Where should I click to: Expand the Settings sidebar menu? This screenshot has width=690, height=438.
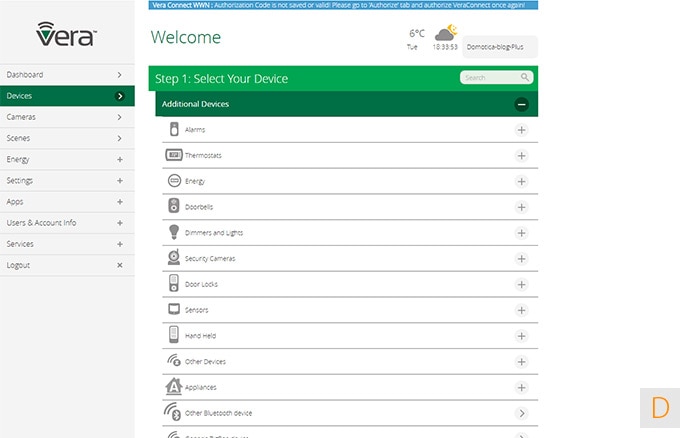(67, 180)
